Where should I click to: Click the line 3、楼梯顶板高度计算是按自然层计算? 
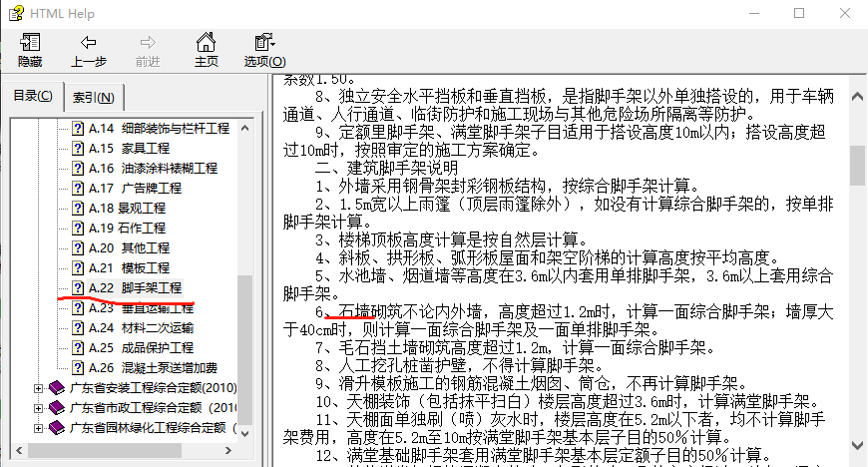click(451, 239)
